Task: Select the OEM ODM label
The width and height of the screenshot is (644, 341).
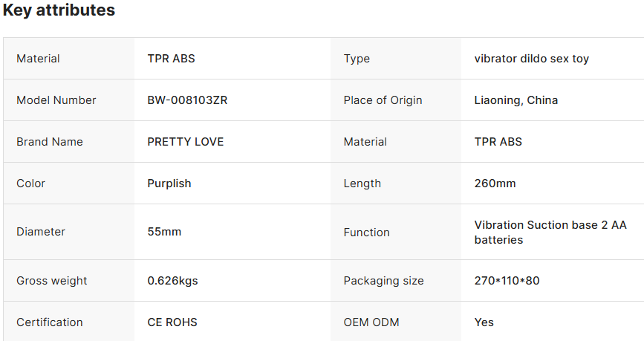Action: click(371, 322)
